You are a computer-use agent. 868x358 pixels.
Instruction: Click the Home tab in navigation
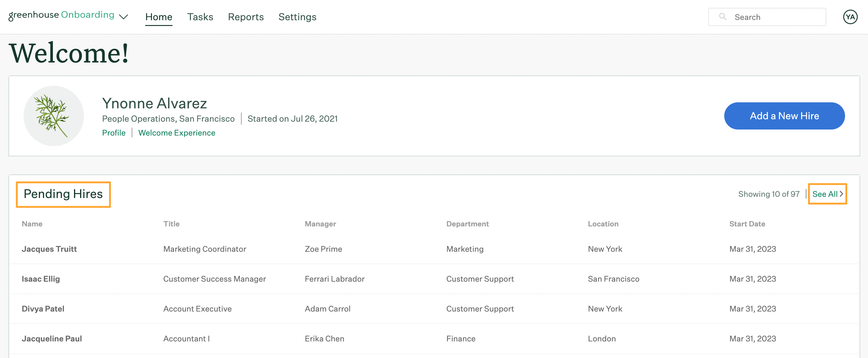pyautogui.click(x=159, y=16)
